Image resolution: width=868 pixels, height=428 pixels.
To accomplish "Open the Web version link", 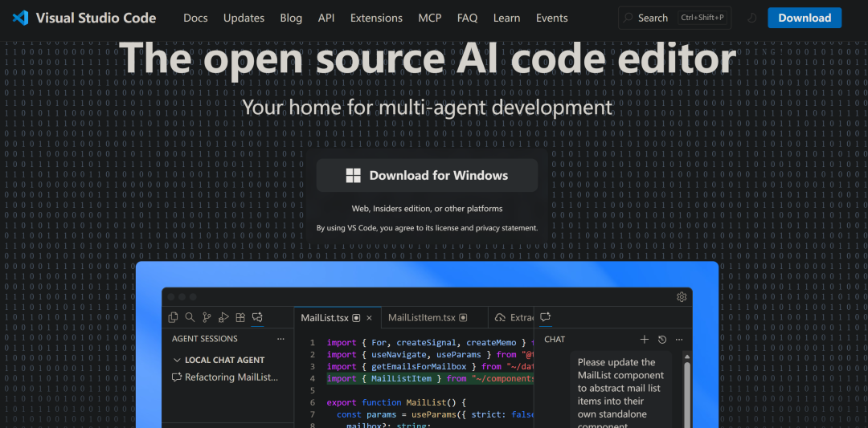I will (x=360, y=209).
